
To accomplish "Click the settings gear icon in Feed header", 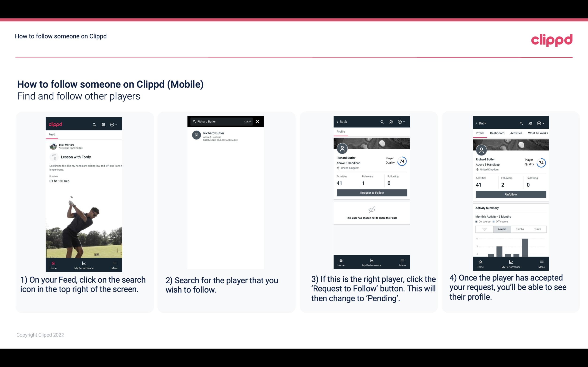I will pyautogui.click(x=112, y=124).
